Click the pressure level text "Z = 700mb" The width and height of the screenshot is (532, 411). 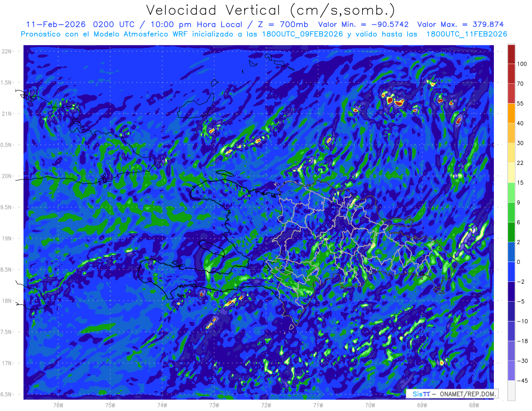283,24
